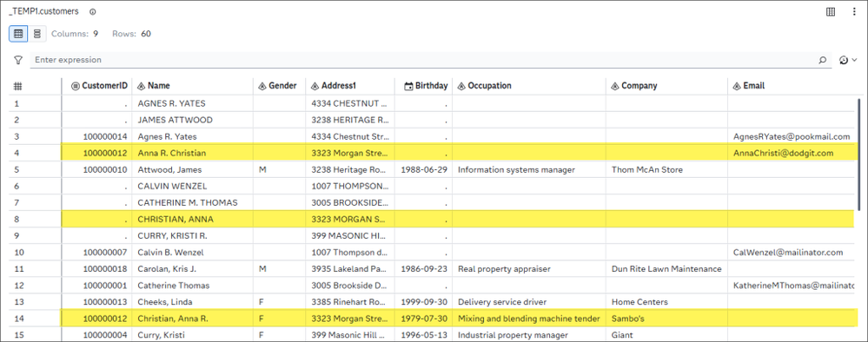Screen dimensions: 868x342
Task: Click the text type icon beside Email
Action: click(x=736, y=86)
